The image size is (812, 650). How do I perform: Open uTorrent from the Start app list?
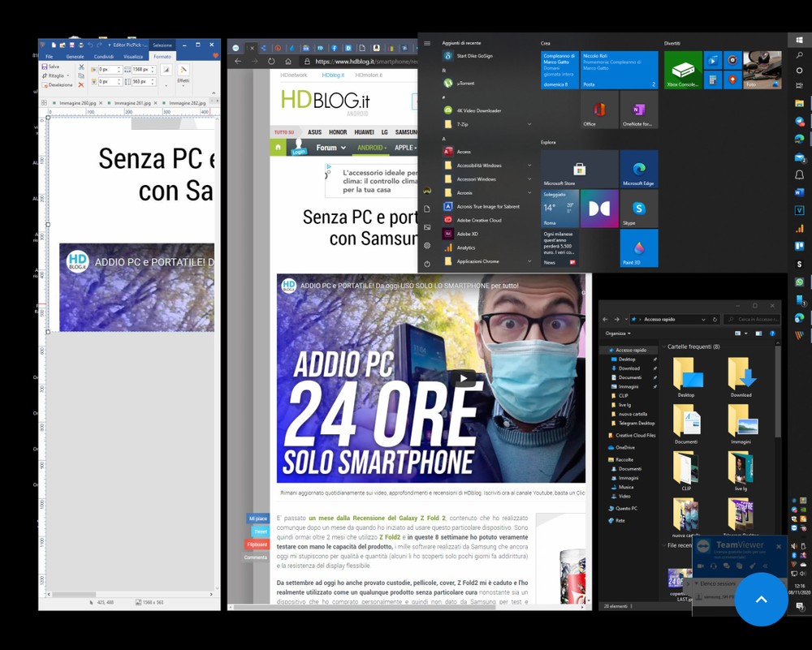tap(467, 83)
